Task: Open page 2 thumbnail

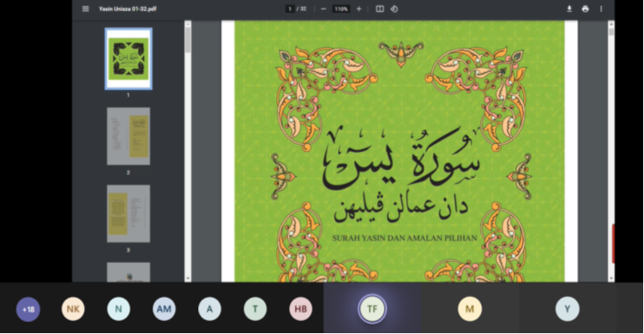Action: click(x=129, y=137)
